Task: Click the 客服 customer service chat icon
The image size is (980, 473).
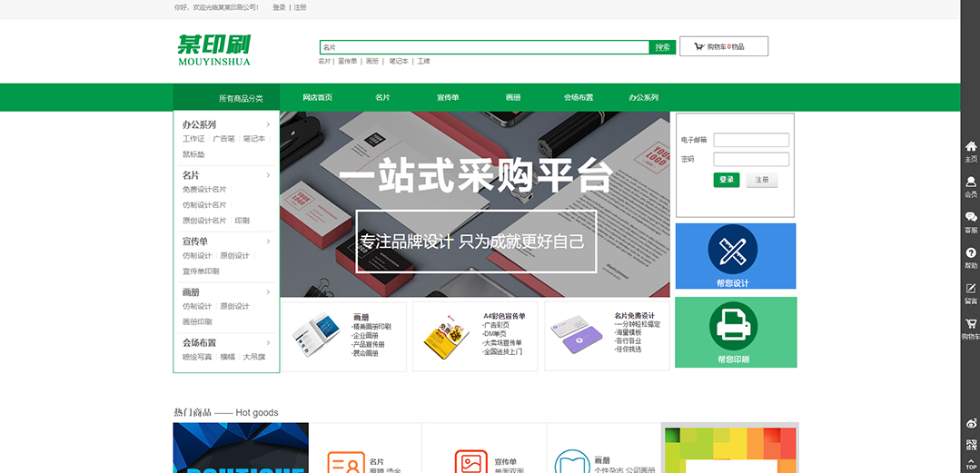Action: (x=970, y=217)
